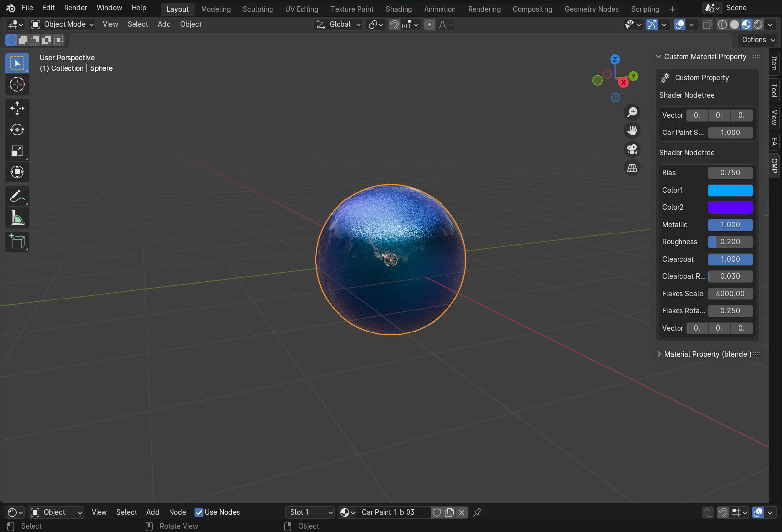Click the camera view icon

pyautogui.click(x=632, y=149)
